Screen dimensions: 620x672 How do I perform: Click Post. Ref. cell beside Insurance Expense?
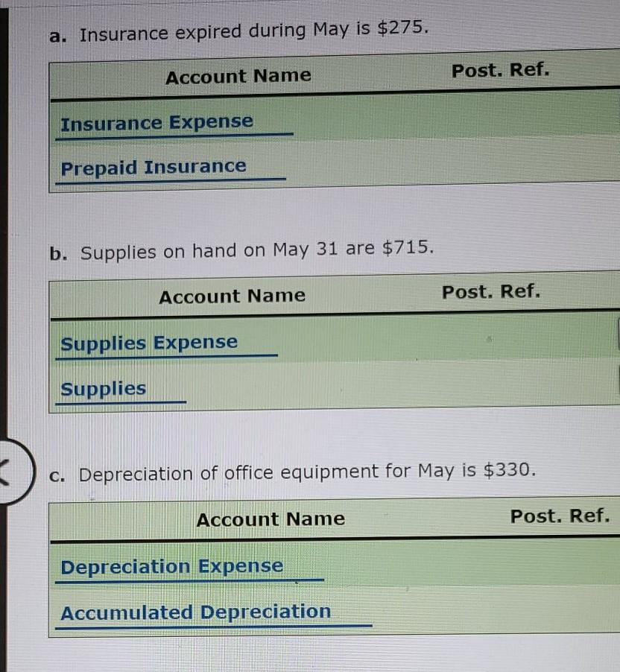(500, 115)
